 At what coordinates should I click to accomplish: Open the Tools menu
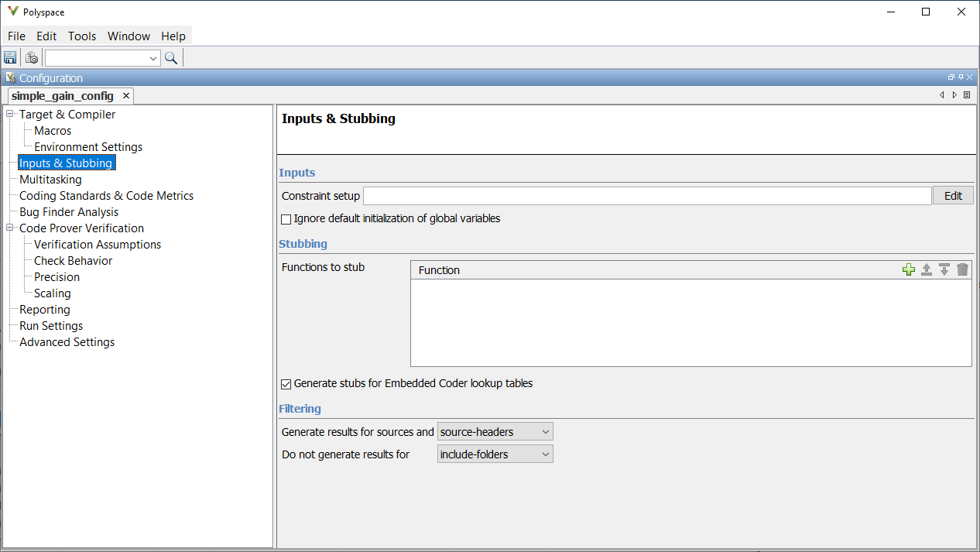coord(82,36)
